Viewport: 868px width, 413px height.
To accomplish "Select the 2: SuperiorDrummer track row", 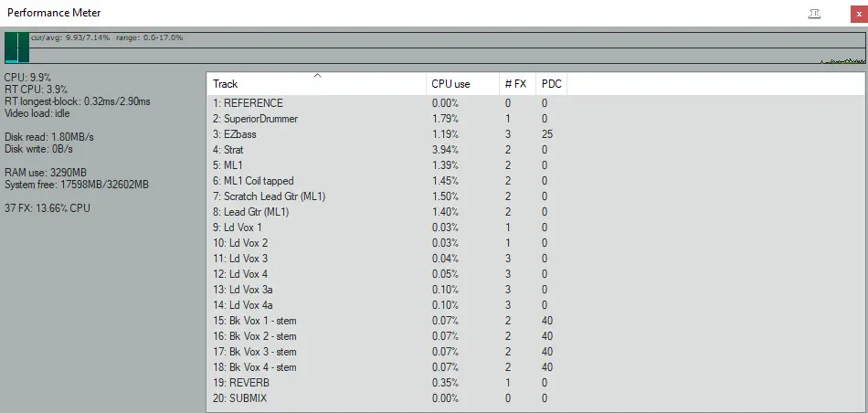I will click(535, 119).
